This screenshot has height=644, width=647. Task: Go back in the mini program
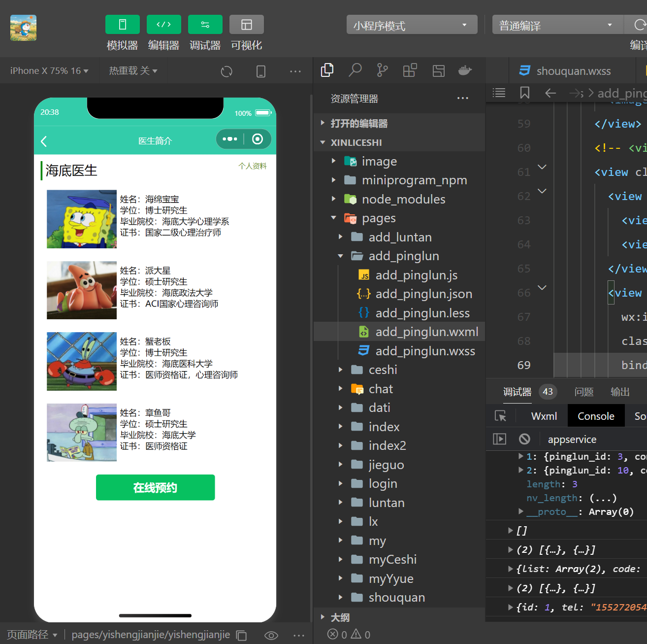44,141
